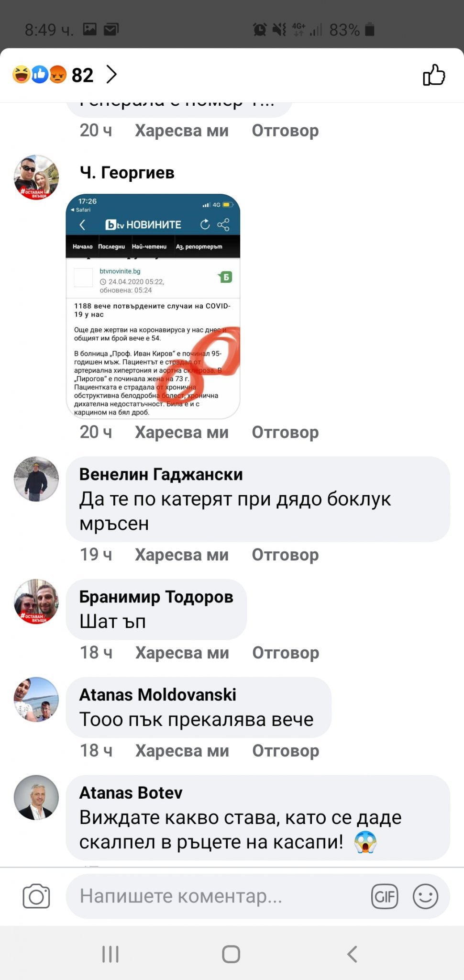Image resolution: width=464 pixels, height=980 pixels.
Task: View the 82 reactions emoji summary
Action: point(53,75)
